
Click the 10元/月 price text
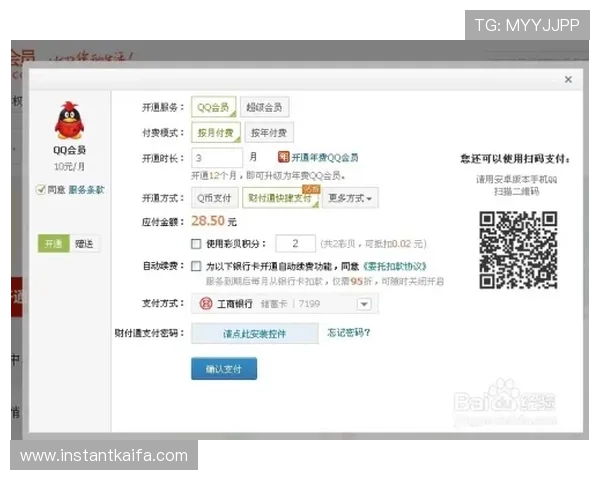click(x=69, y=167)
